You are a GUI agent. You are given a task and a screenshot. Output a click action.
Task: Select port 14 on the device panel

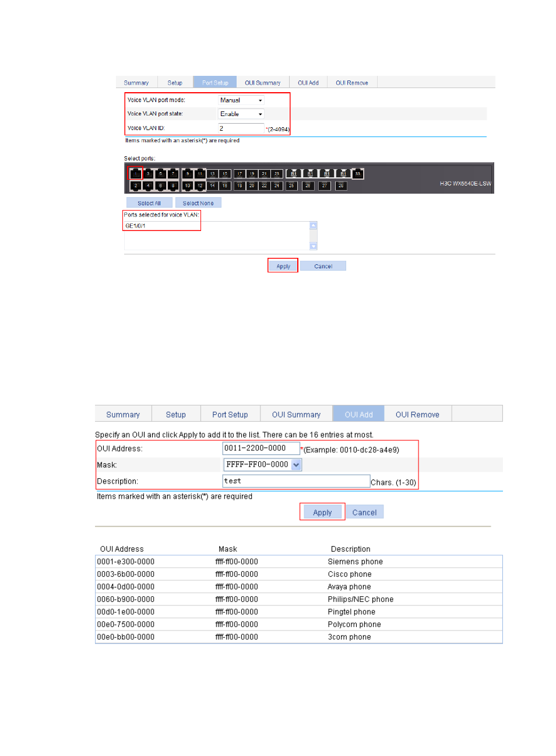coord(212,185)
